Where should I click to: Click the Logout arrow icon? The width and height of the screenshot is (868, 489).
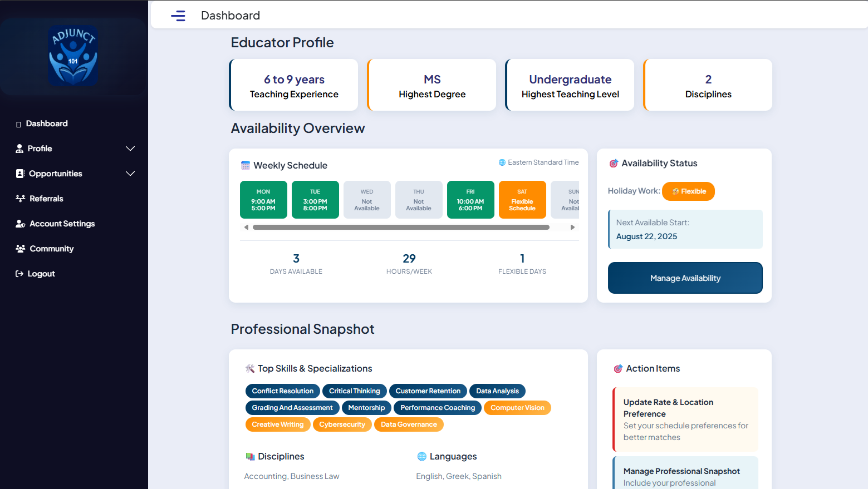click(x=19, y=274)
